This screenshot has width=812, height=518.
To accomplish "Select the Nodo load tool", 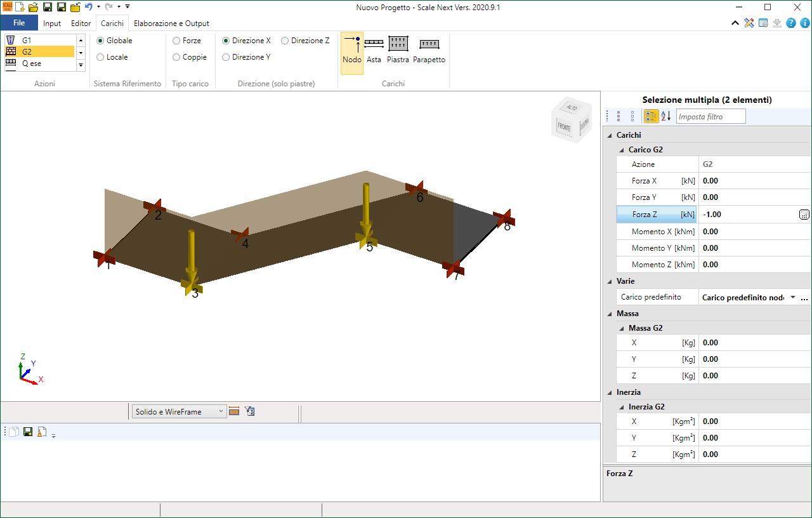I will [x=351, y=50].
